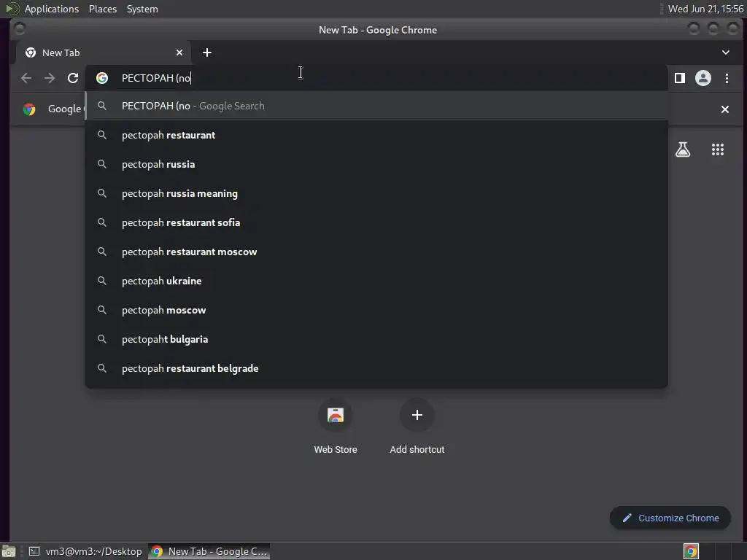Choose suggestion 'pectopah ukraine'
This screenshot has height=560, width=747.
376,281
